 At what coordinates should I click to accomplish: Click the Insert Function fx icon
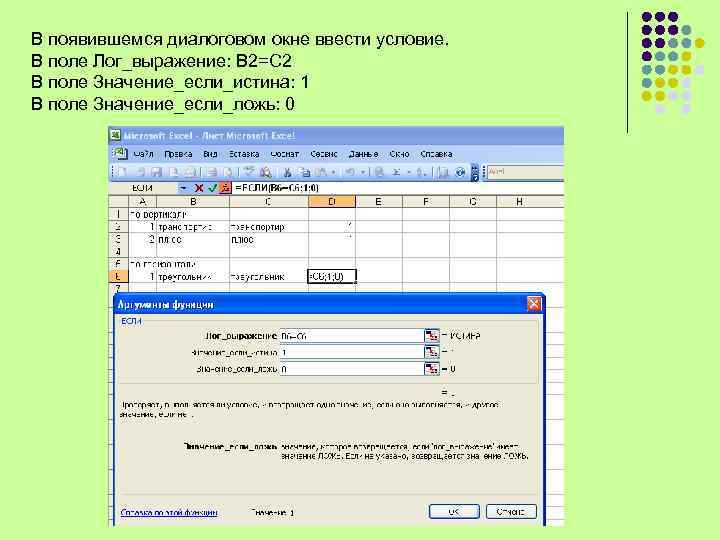point(225,188)
